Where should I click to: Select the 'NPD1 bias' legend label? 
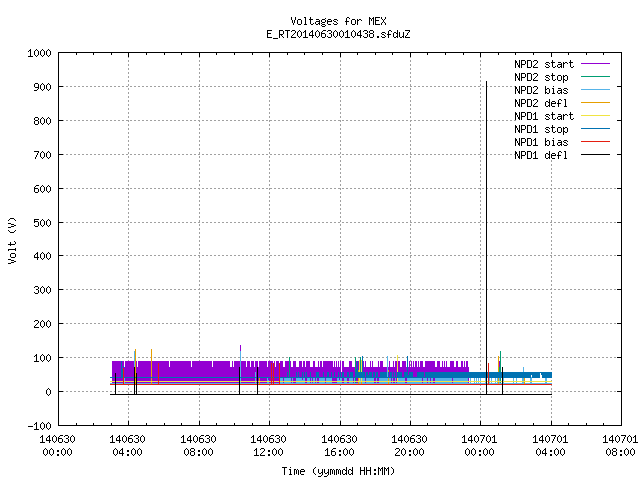541,142
